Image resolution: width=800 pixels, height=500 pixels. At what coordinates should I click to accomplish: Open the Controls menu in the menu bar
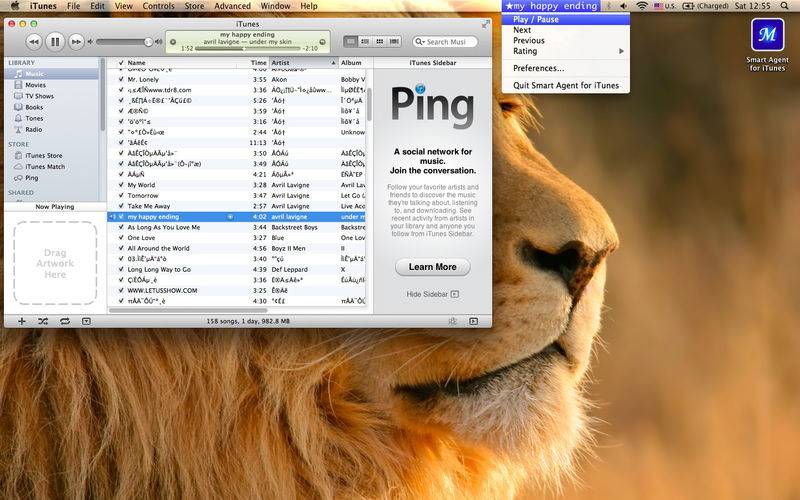pos(158,6)
